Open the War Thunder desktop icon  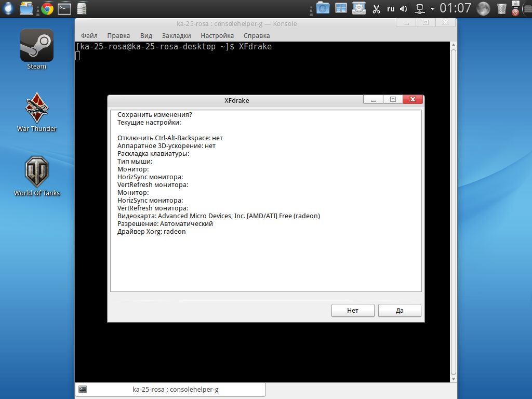click(x=37, y=112)
